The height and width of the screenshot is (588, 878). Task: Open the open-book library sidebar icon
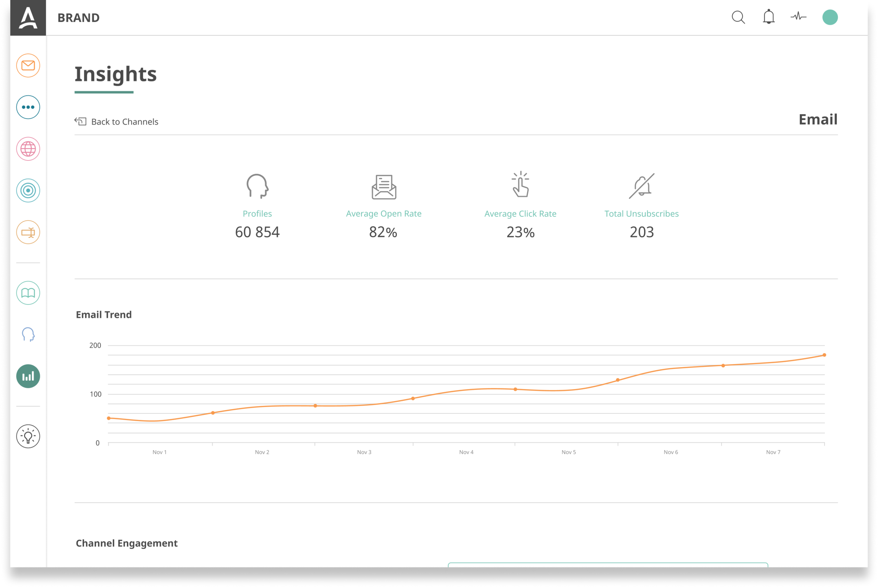point(28,293)
